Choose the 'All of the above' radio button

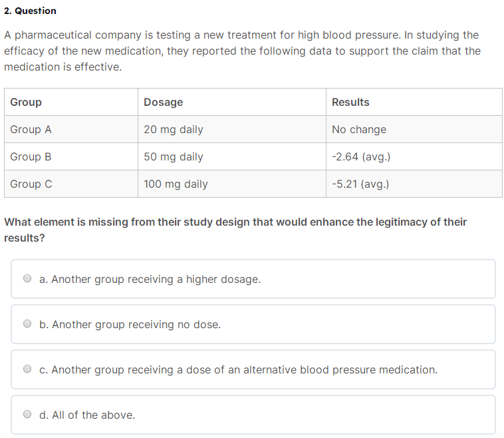27,414
